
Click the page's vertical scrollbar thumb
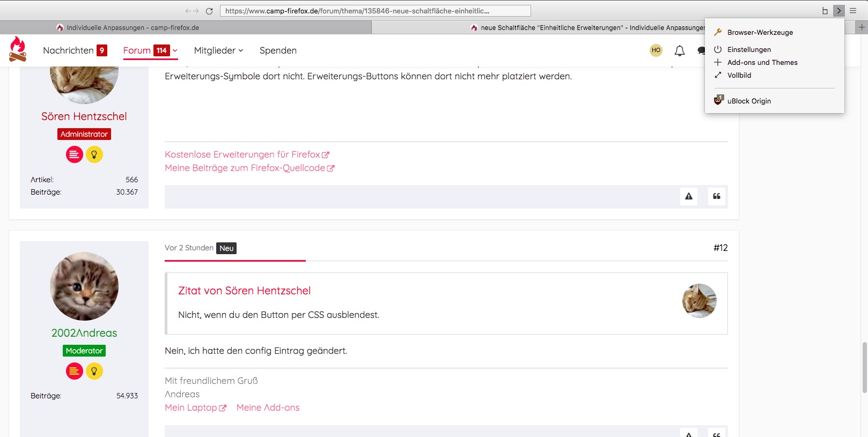click(x=864, y=368)
